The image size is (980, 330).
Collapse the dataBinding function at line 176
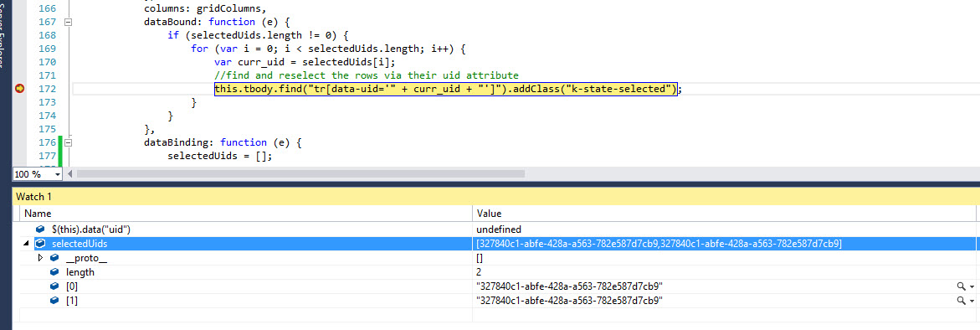(x=68, y=143)
